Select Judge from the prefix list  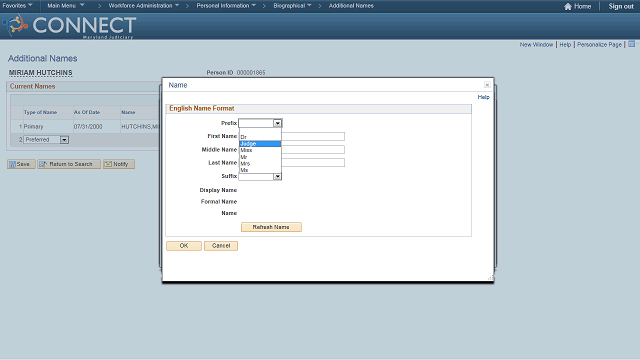pyautogui.click(x=260, y=144)
